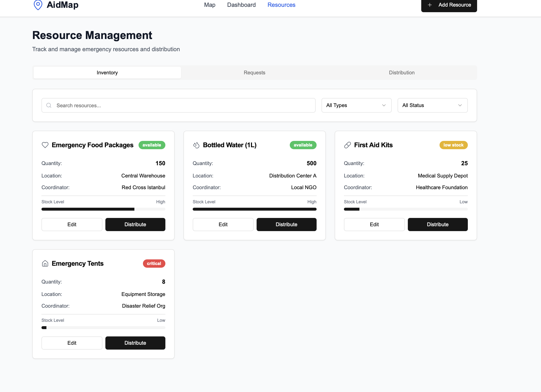Screen dimensions: 541x392
Task: Go to Dashboard in top navigation
Action: click(x=241, y=5)
